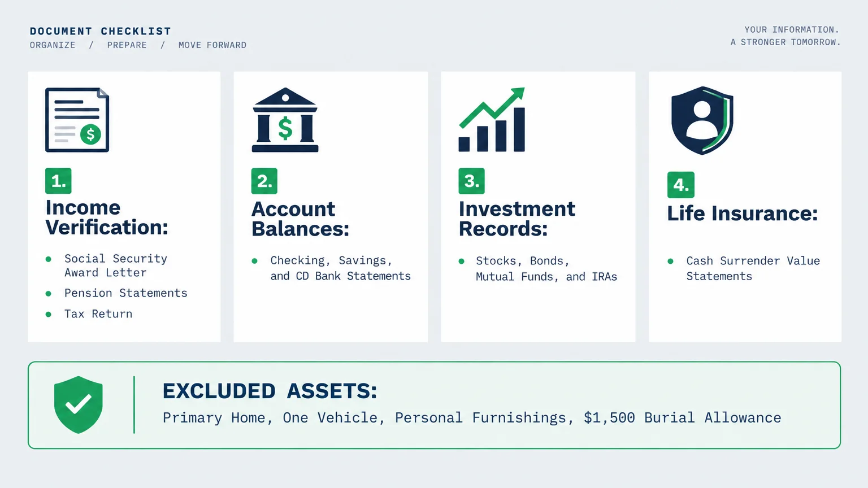Click the word ORGANIZE in subtitle
This screenshot has height=488, width=868.
tap(53, 45)
